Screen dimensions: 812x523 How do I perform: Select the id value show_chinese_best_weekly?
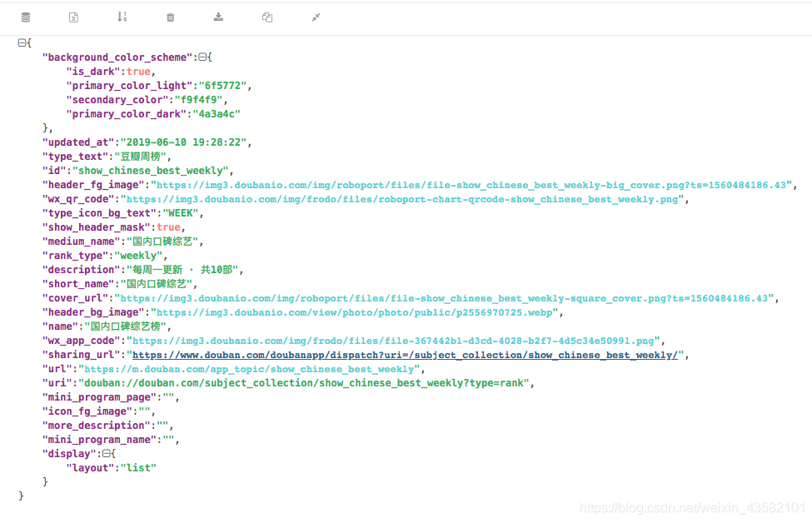tap(151, 171)
